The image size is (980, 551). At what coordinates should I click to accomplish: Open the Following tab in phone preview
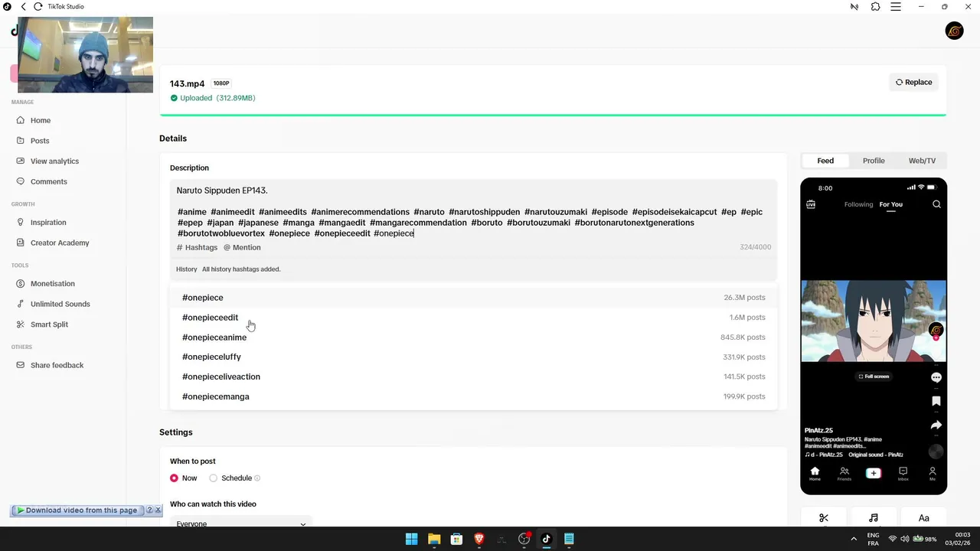click(x=858, y=204)
